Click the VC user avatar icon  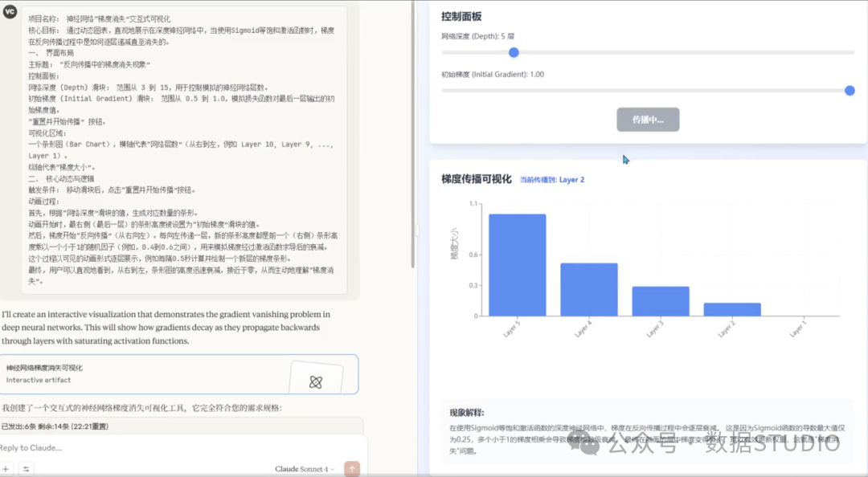click(x=10, y=11)
